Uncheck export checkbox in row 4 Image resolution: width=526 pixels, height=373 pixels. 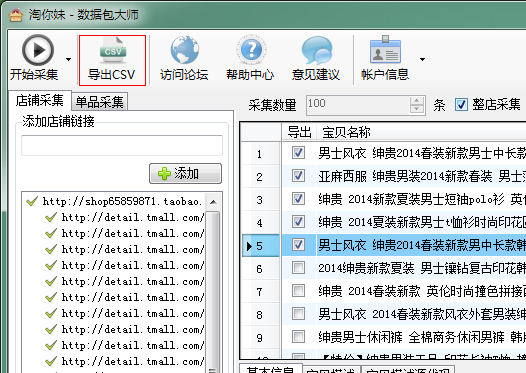point(298,222)
